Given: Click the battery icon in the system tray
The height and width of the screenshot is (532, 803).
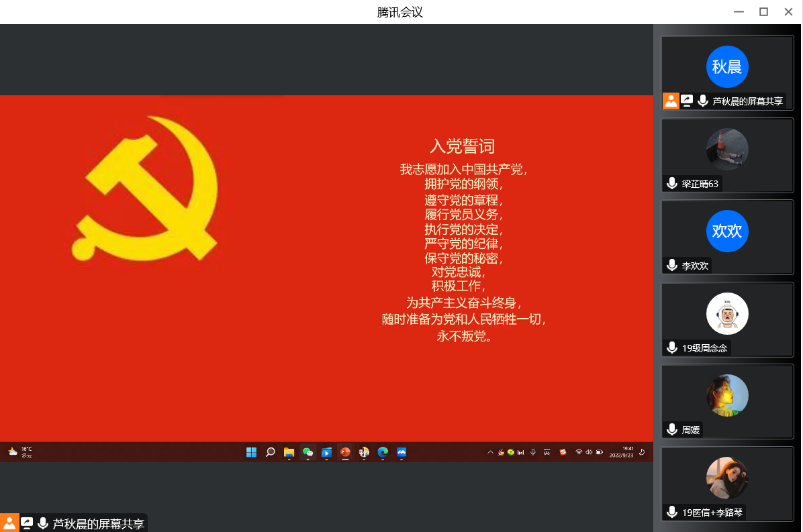Looking at the screenshot, I should [x=599, y=452].
